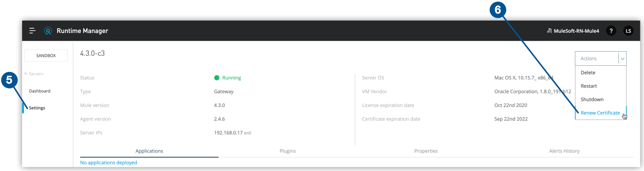The image size is (644, 171).
Task: Switch to the Applications tab
Action: click(x=149, y=151)
